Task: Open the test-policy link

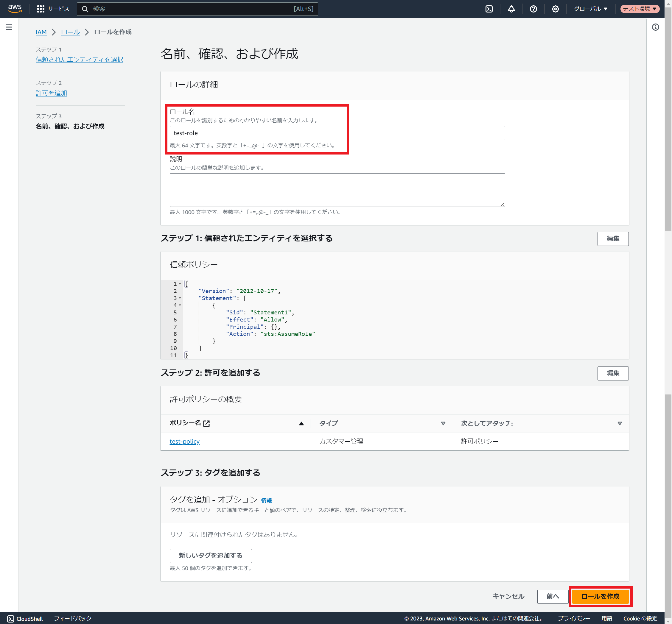Action: coord(184,441)
